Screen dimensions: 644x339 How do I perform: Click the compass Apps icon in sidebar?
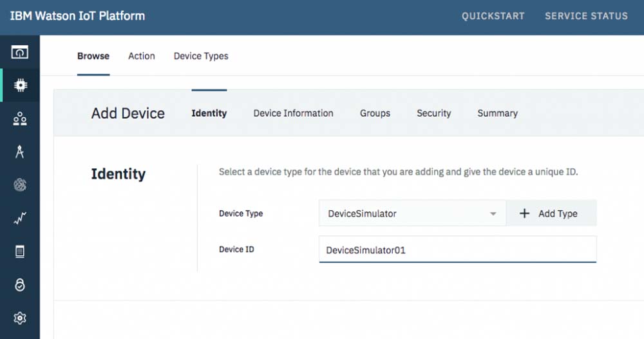click(x=19, y=152)
